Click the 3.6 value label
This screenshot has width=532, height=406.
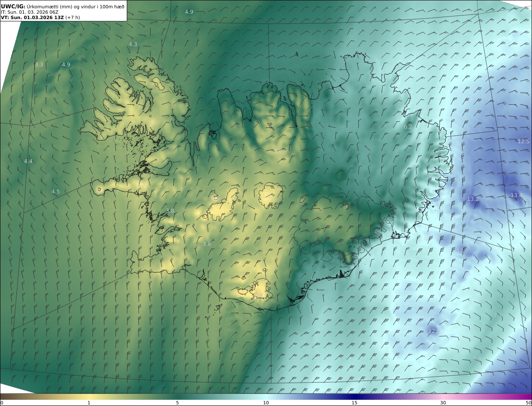click(207, 244)
